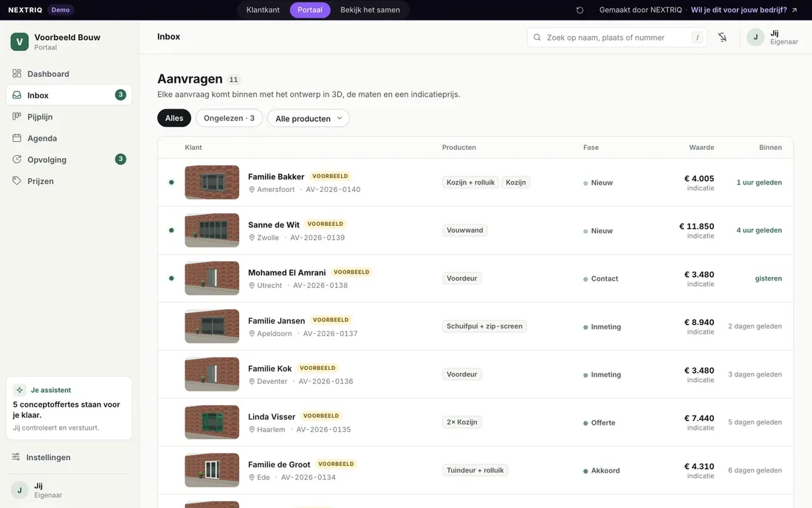Viewport: 812px width, 508px height.
Task: Open the 5 conceptoffertes assistant card
Action: point(69,408)
